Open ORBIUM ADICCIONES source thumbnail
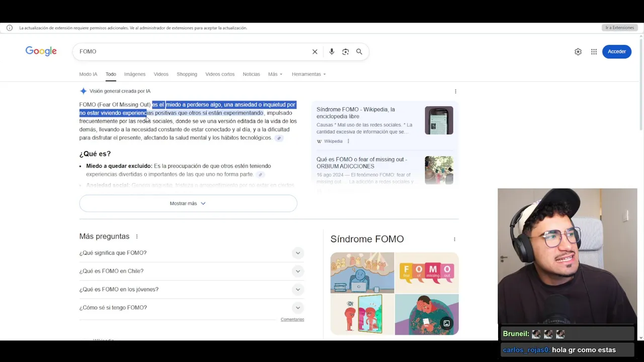 [x=439, y=170]
